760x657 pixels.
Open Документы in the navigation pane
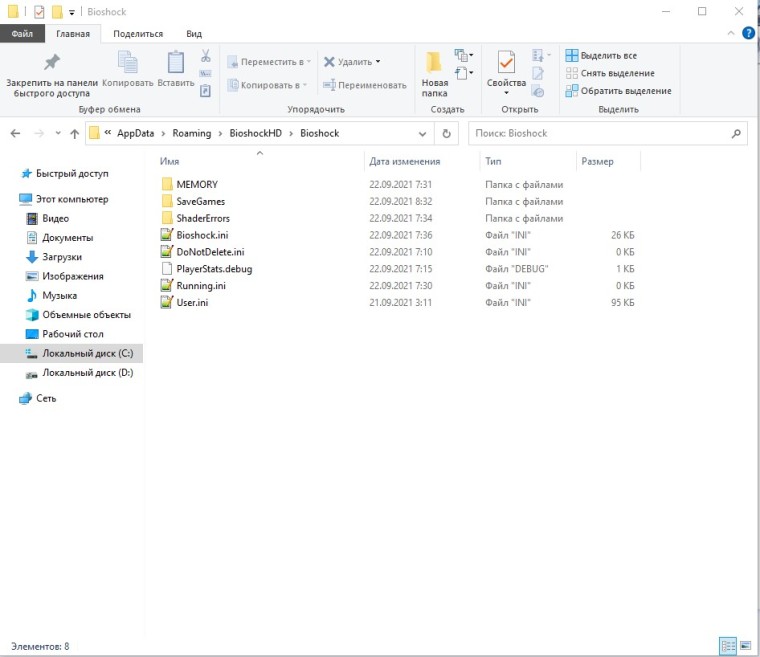[x=67, y=238]
